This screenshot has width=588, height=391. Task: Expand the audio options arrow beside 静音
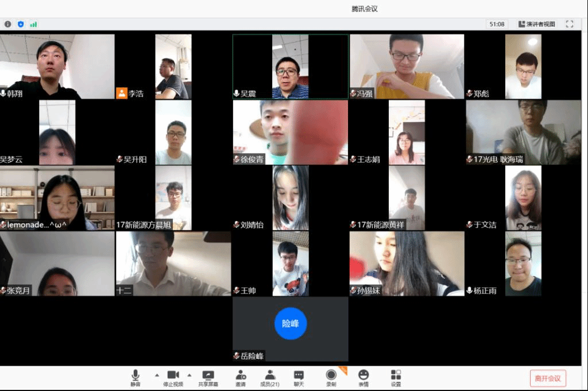click(x=157, y=375)
